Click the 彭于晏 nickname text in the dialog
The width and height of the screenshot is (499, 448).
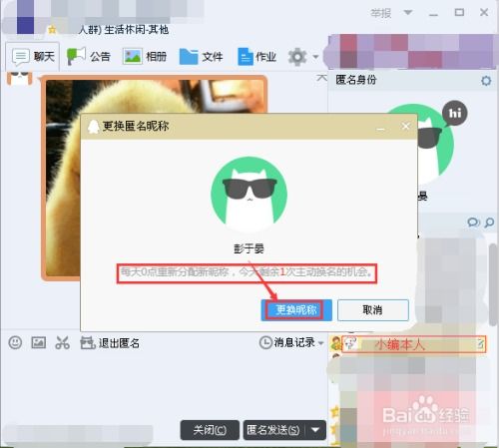coord(249,248)
